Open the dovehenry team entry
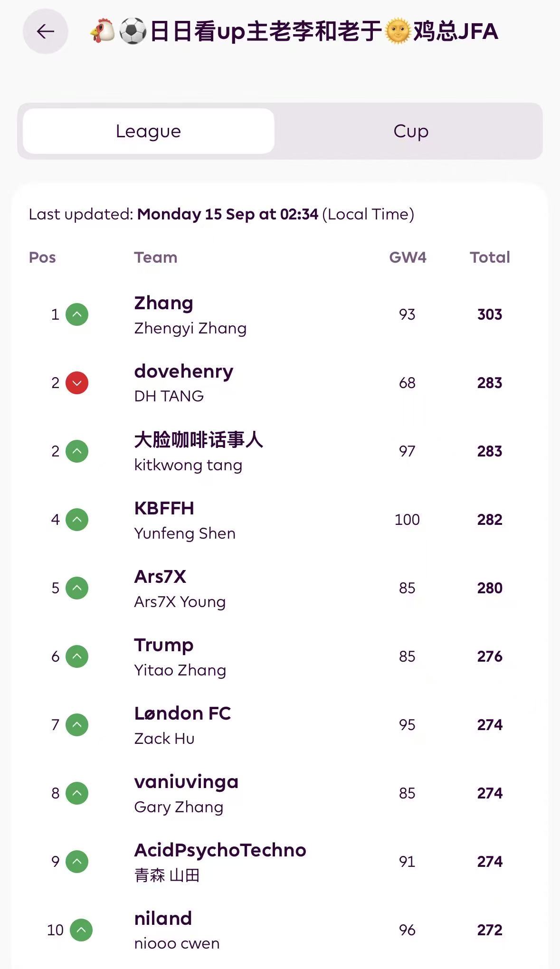 click(184, 371)
